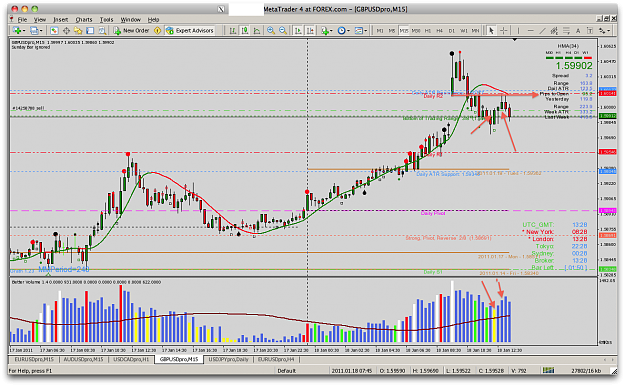The image size is (625, 386).
Task: Select the Text tool A icon
Action: click(x=578, y=31)
